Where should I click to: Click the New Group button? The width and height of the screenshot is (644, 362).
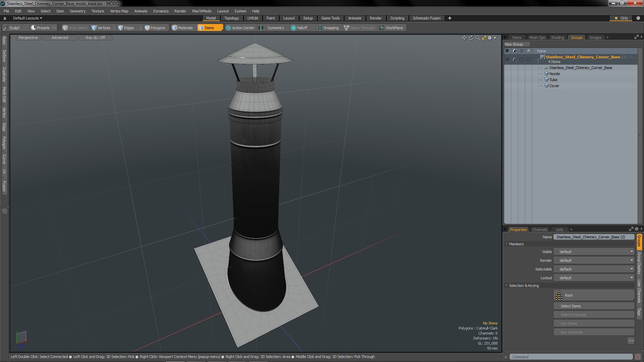(517, 44)
